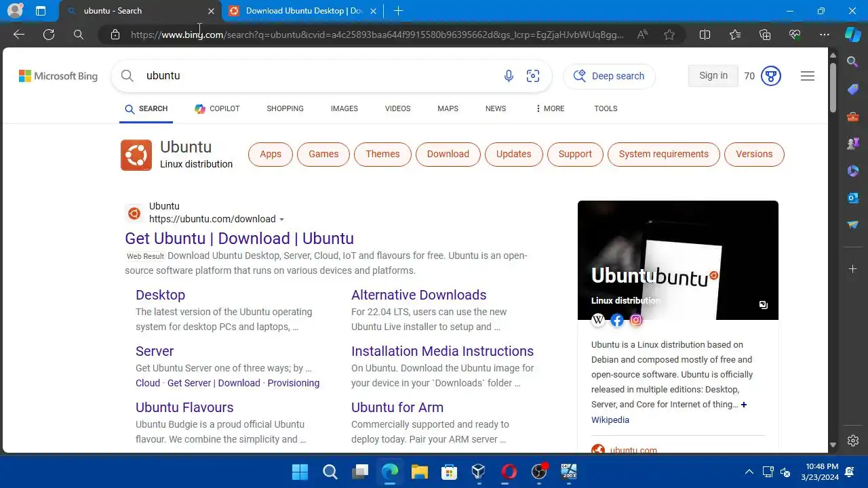Select the Games chip
The width and height of the screenshot is (868, 488).
coord(323,154)
